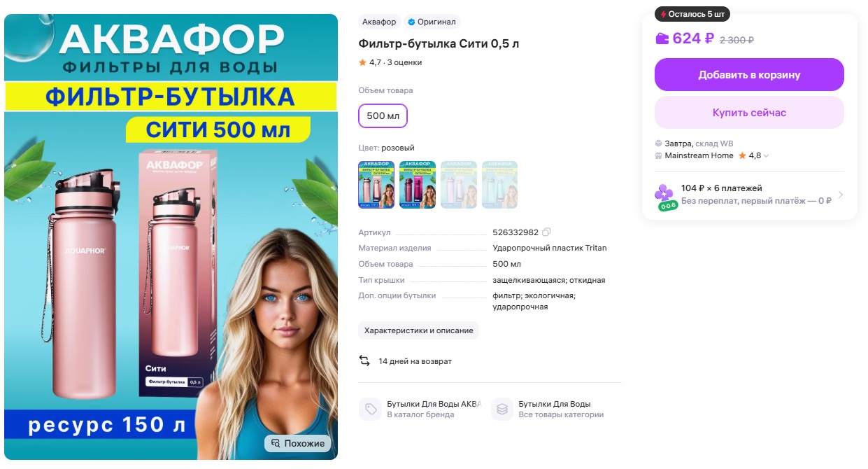
Task: Click the verified Оригинал badge icon
Action: 411,22
